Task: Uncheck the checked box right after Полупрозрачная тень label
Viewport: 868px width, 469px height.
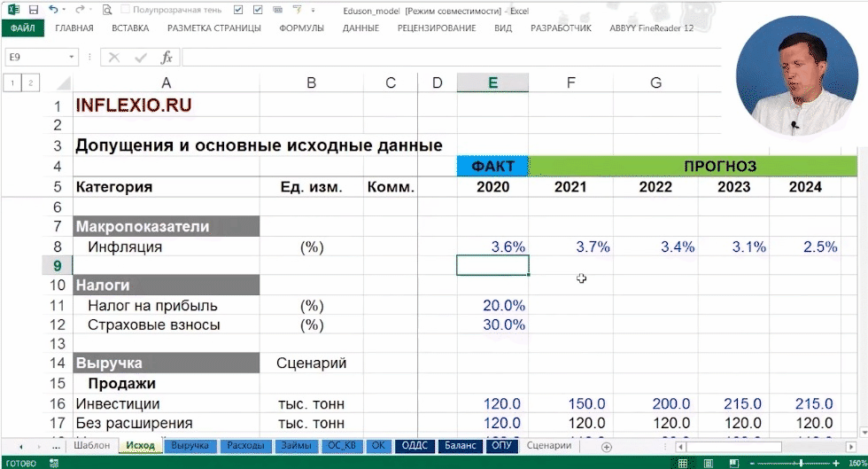Action: 238,10
